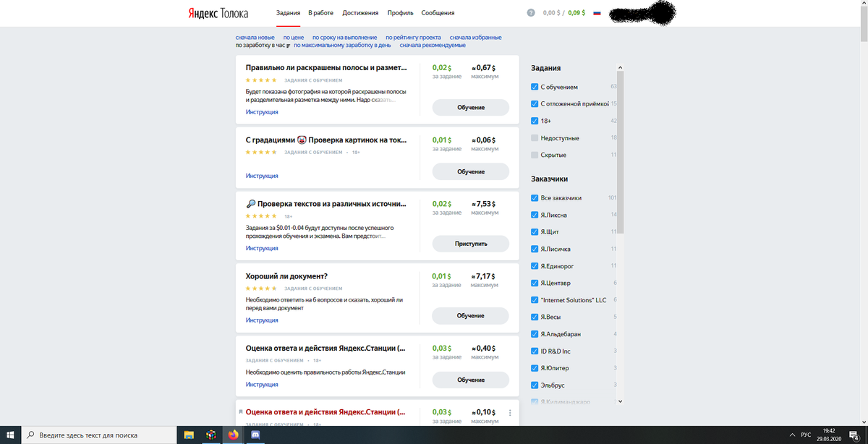Screen dimensions: 868x444
Task: Sort tasks 'по цене'
Action: (x=293, y=38)
